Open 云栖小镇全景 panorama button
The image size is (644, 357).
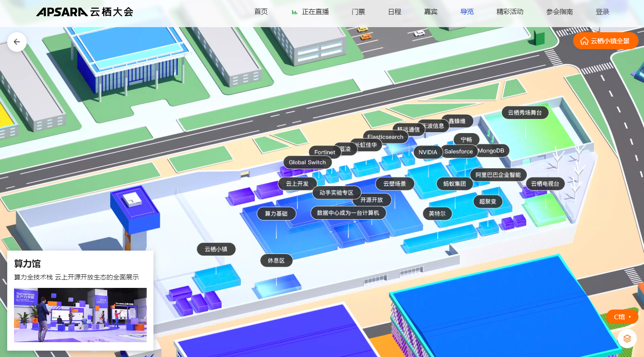coord(605,41)
